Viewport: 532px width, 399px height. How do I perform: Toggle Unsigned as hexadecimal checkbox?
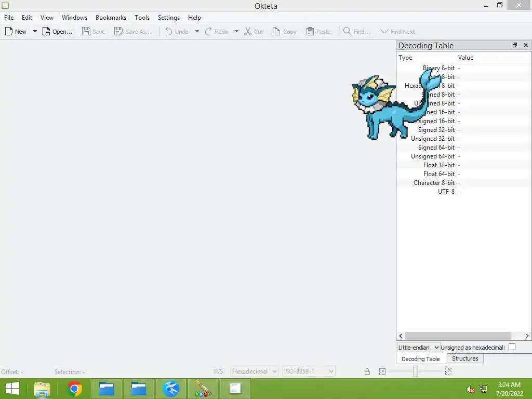pyautogui.click(x=512, y=347)
